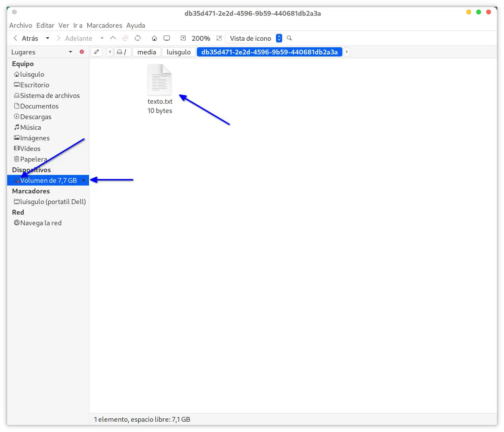Toggle the text location edit button
Image resolution: width=504 pixels, height=432 pixels.
tap(97, 52)
